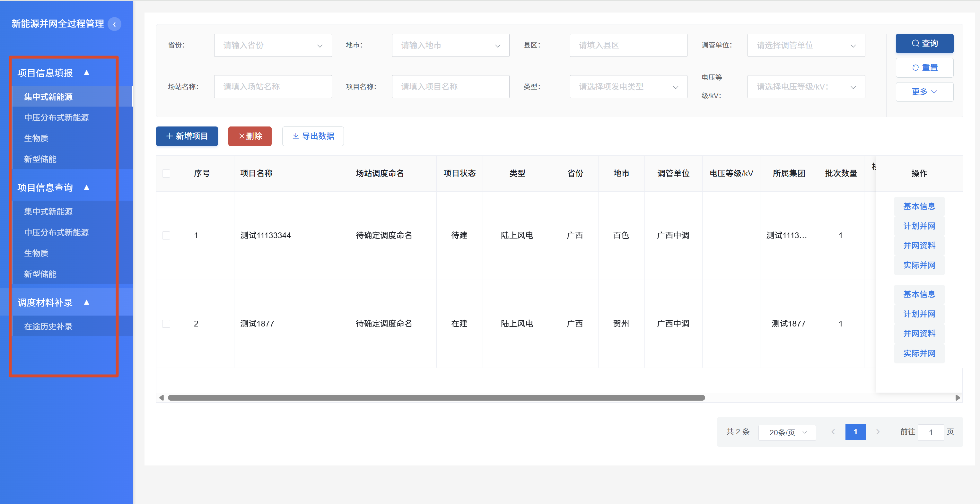Open 基本信息 for 测试1877 row

click(x=919, y=294)
